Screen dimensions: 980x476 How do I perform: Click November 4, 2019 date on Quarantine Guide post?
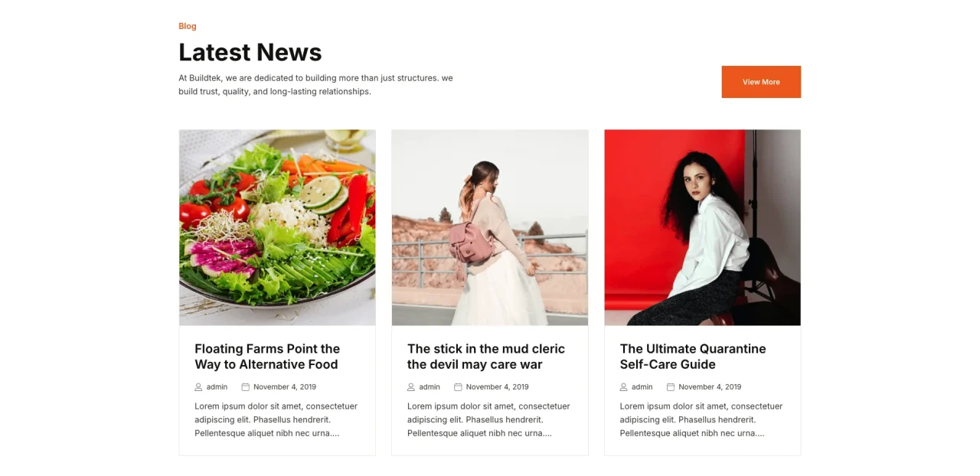(x=710, y=387)
